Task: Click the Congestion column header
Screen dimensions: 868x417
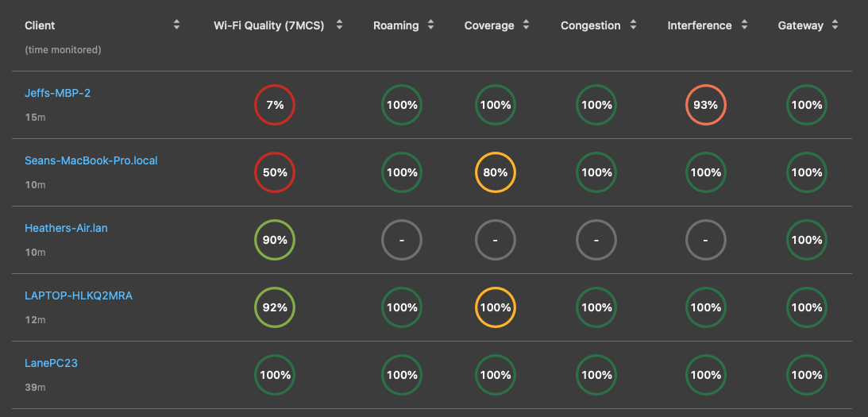Action: pyautogui.click(x=590, y=25)
